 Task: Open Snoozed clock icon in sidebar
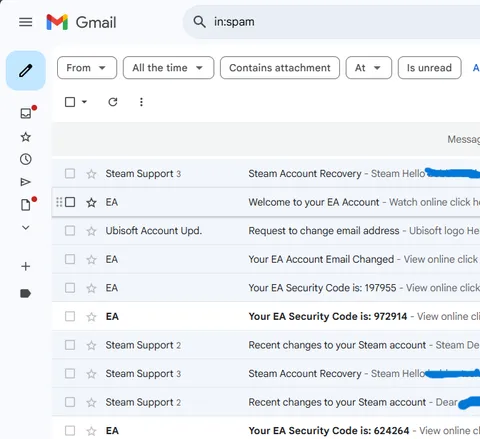click(x=26, y=159)
